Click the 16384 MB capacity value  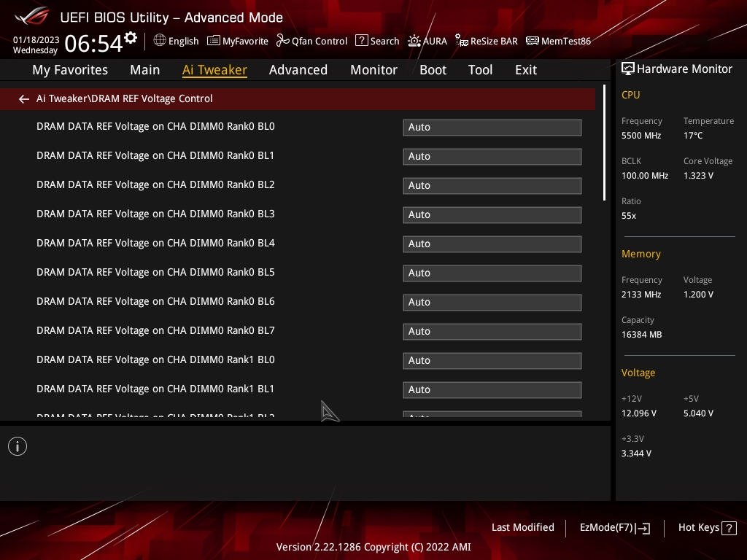(x=641, y=335)
